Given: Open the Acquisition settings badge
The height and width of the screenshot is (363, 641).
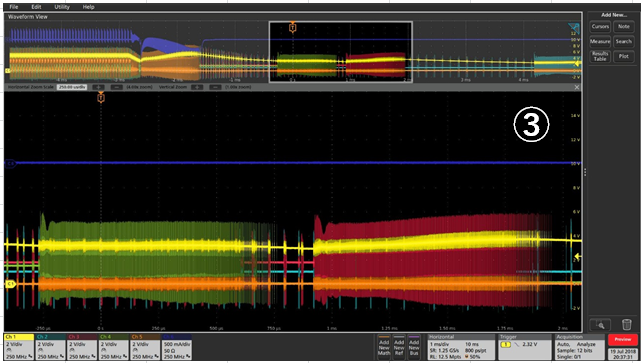Looking at the screenshot, I should click(579, 347).
